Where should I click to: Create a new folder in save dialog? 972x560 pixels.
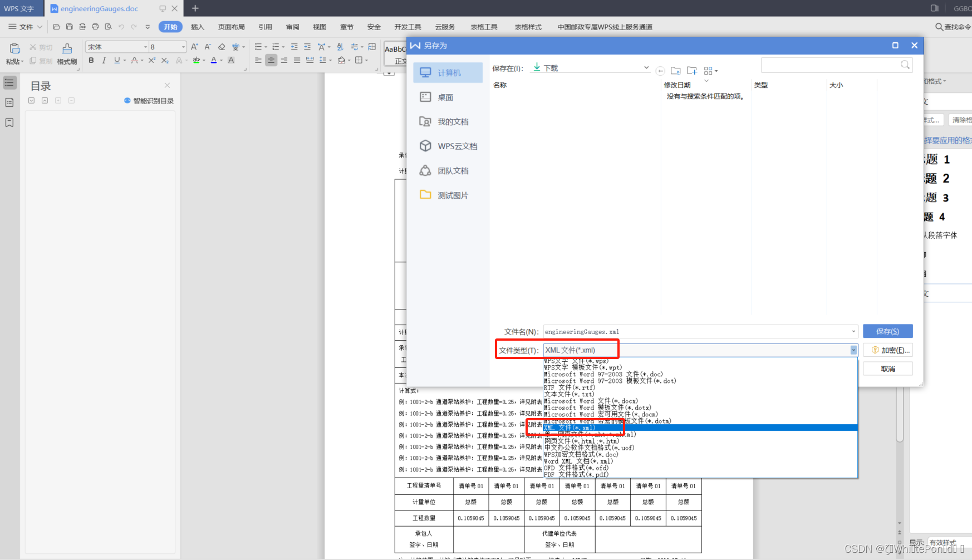691,71
